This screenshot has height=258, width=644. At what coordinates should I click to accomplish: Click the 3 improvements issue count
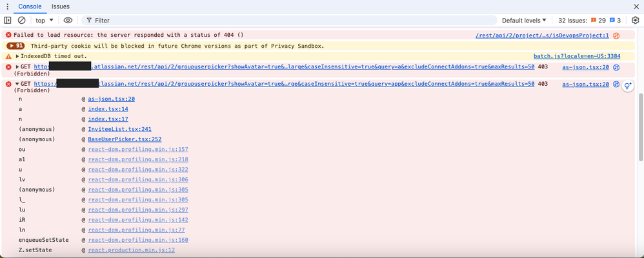[615, 20]
